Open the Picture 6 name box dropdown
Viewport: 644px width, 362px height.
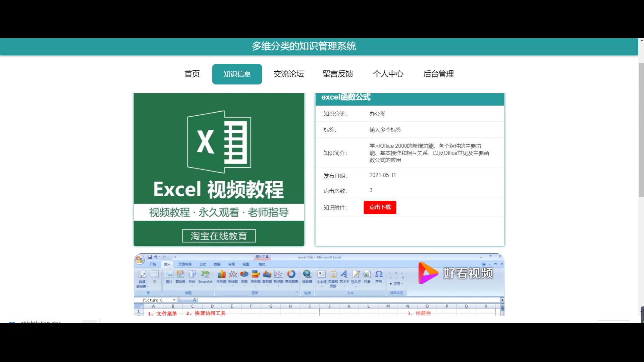174,300
